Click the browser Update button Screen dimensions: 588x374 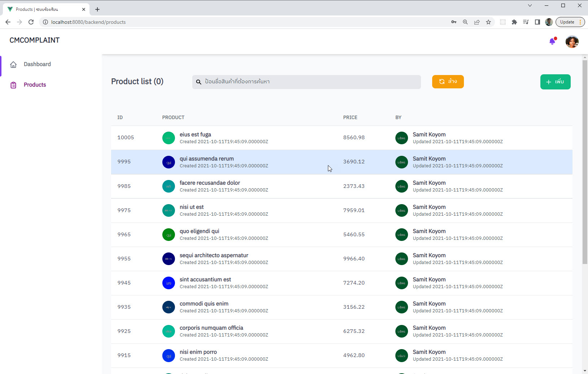tap(570, 22)
